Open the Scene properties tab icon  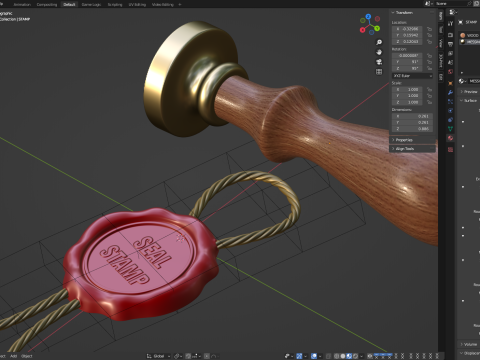[x=450, y=62]
